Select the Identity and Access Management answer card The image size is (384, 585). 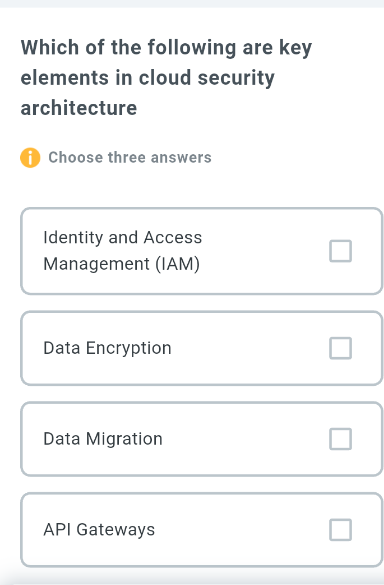[202, 251]
